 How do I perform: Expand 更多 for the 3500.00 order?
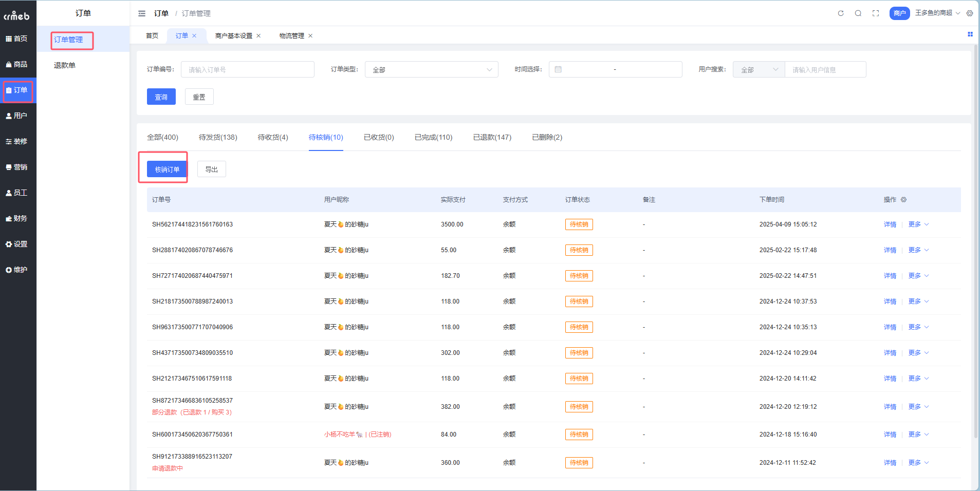click(x=918, y=224)
